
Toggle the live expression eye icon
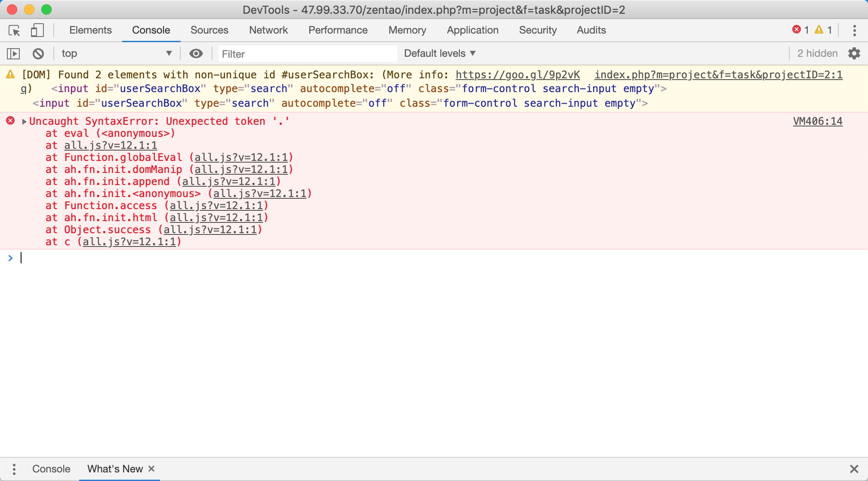click(196, 54)
